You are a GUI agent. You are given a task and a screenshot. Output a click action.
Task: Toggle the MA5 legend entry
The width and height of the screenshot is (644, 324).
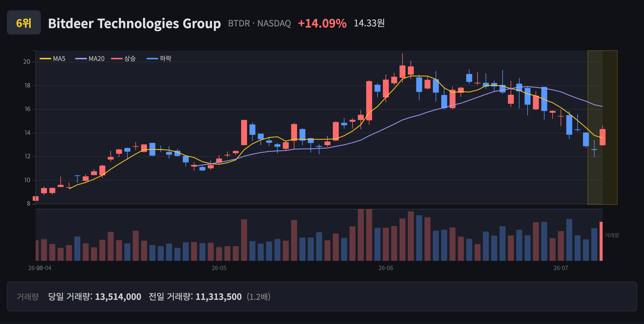(53, 58)
